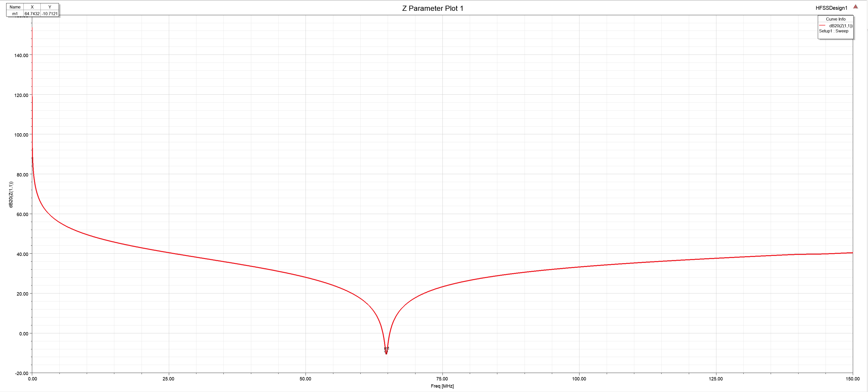The image size is (868, 392).
Task: Click the 25.00 x-axis tick label
Action: coord(169,379)
